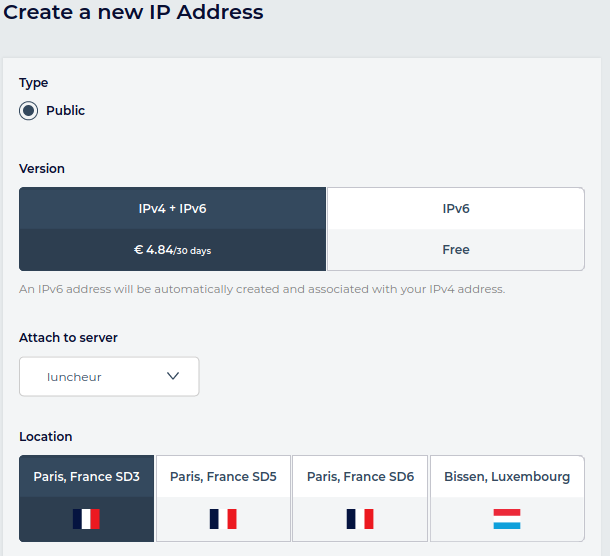Image resolution: width=610 pixels, height=556 pixels.
Task: Click the Attach to server label
Action: pyautogui.click(x=68, y=338)
